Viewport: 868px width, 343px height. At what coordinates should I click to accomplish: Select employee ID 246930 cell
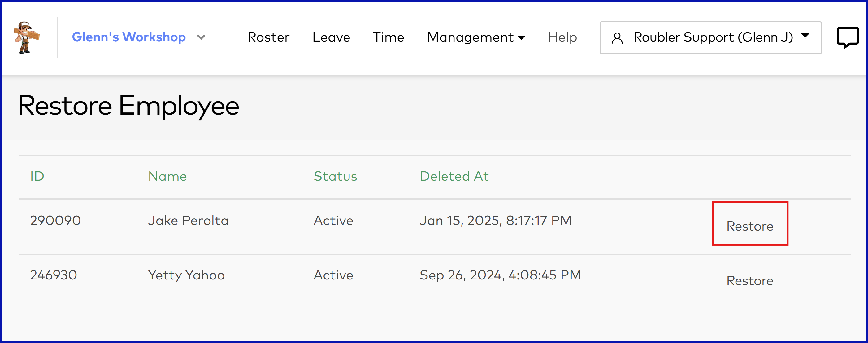point(54,275)
